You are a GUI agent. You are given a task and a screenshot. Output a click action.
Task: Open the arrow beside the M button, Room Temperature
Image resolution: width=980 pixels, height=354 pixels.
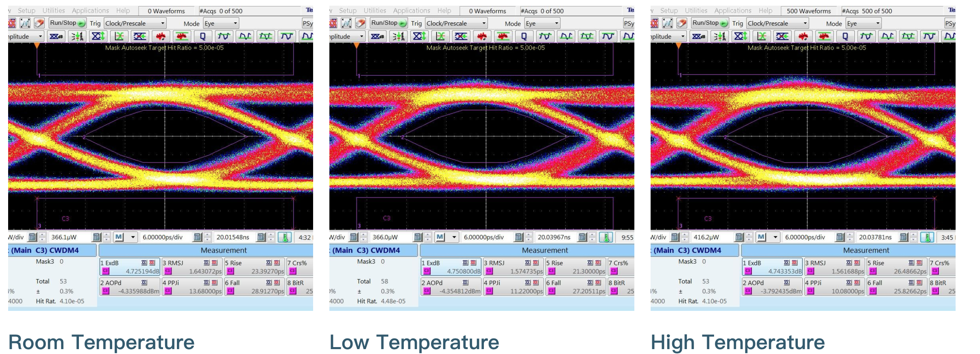(133, 237)
